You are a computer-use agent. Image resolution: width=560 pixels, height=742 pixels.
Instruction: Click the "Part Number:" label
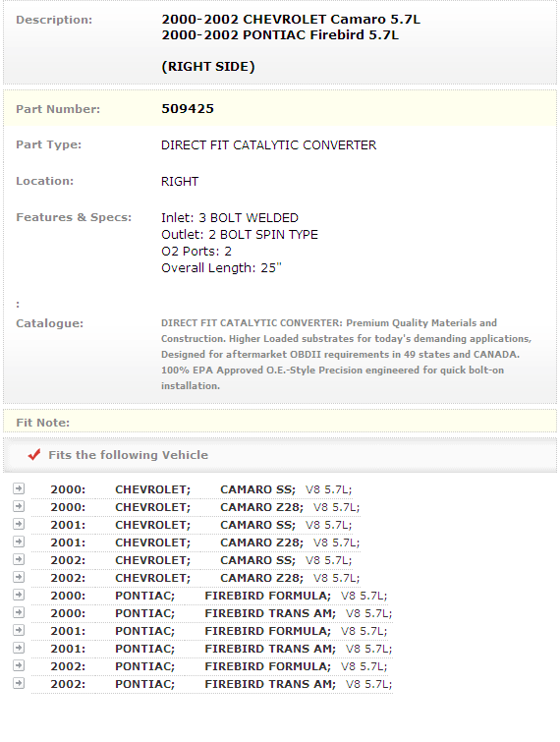(x=58, y=109)
